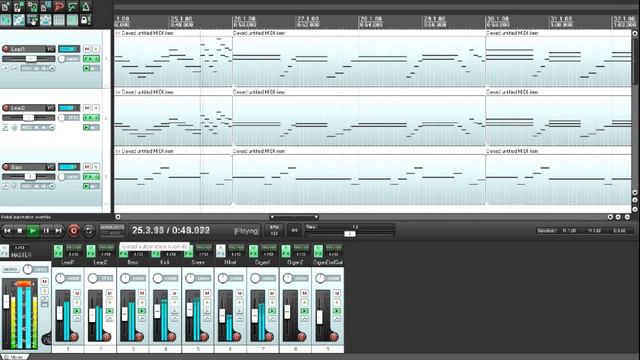Screen dimensions: 640x360
Task: Toggle auto-crossfade in the toolbar
Action: click(6, 20)
